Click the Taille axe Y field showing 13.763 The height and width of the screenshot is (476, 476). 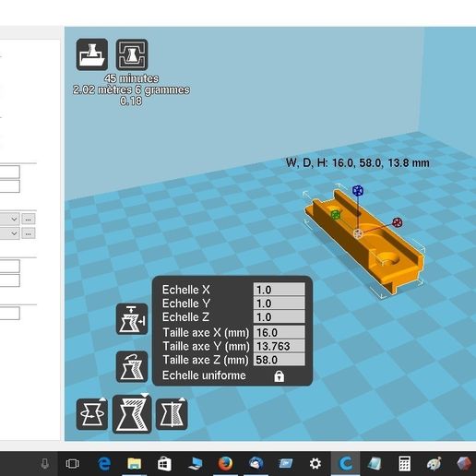pyautogui.click(x=279, y=346)
